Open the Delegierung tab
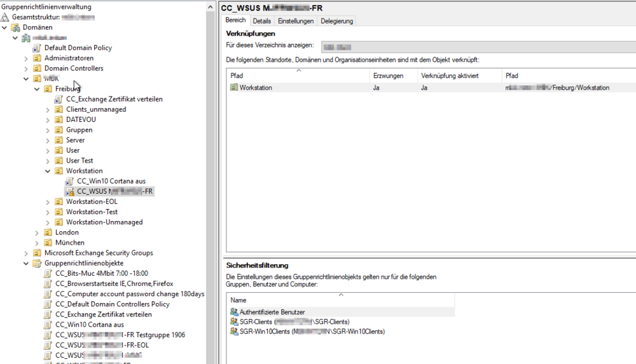636x364 pixels. [336, 21]
